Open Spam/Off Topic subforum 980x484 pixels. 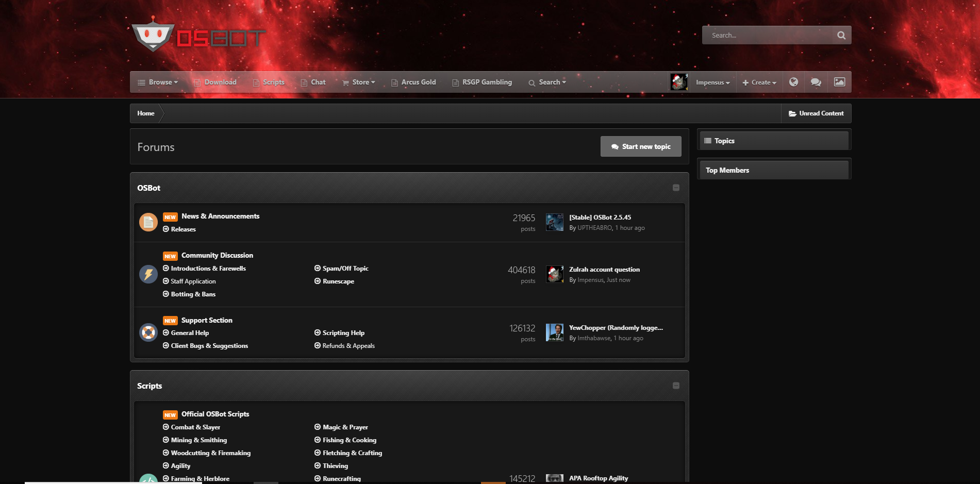[345, 269]
